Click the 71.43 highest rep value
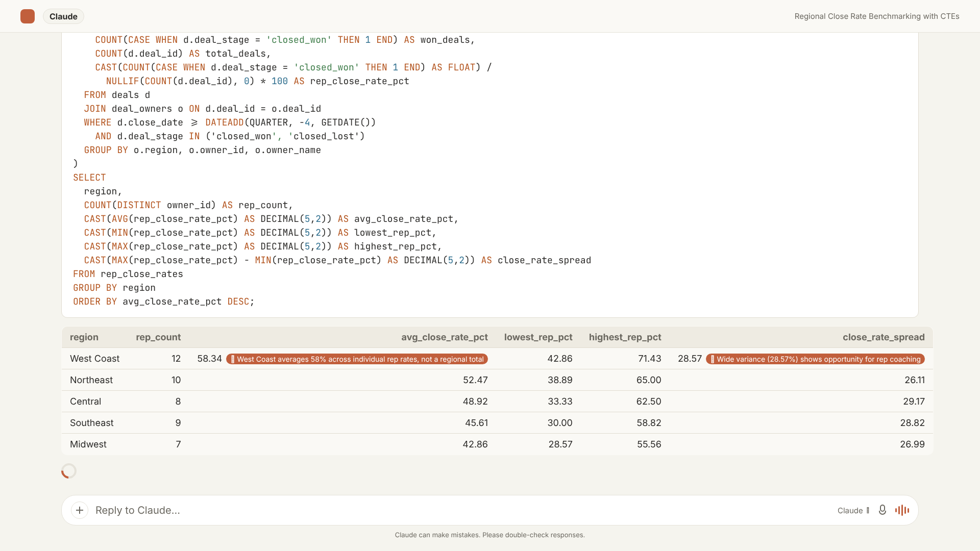Image resolution: width=980 pixels, height=551 pixels. pyautogui.click(x=649, y=359)
